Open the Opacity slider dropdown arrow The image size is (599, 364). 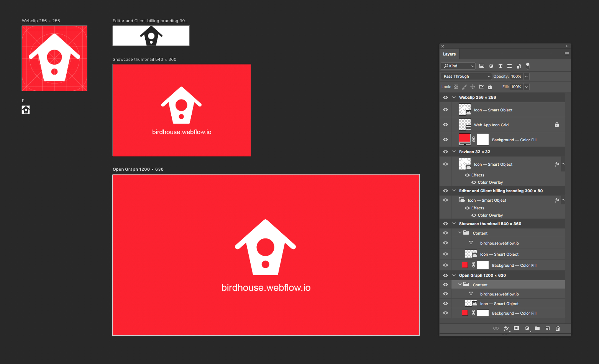[x=527, y=77]
